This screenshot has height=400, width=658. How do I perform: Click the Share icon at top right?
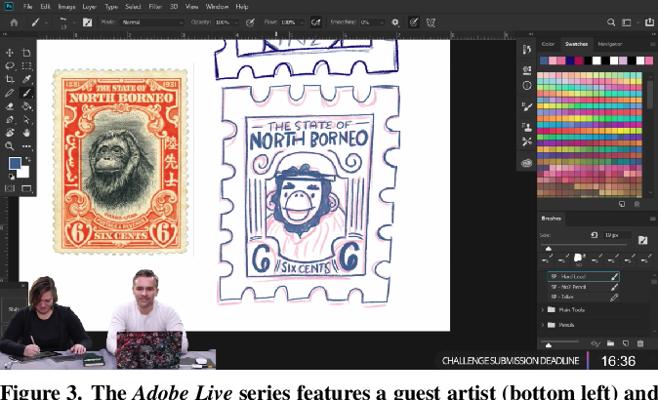tap(650, 22)
